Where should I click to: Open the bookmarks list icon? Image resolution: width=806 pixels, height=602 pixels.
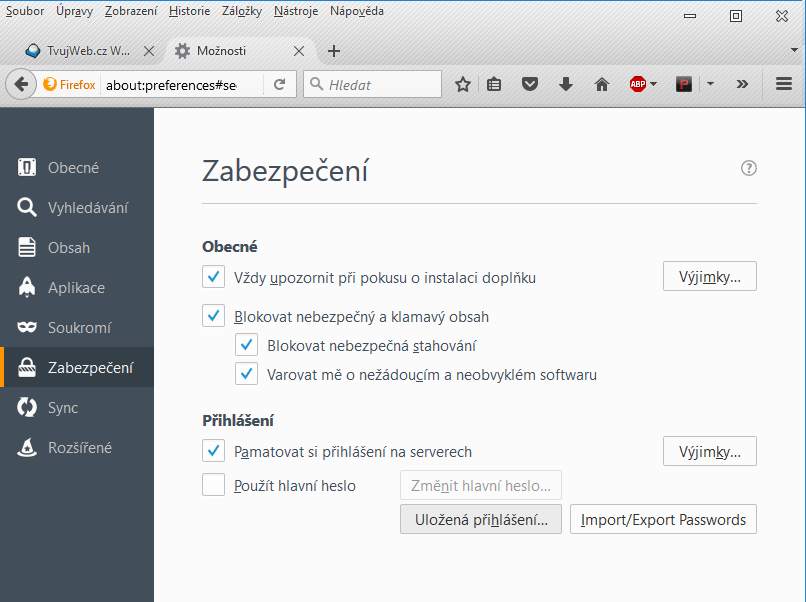[x=494, y=85]
